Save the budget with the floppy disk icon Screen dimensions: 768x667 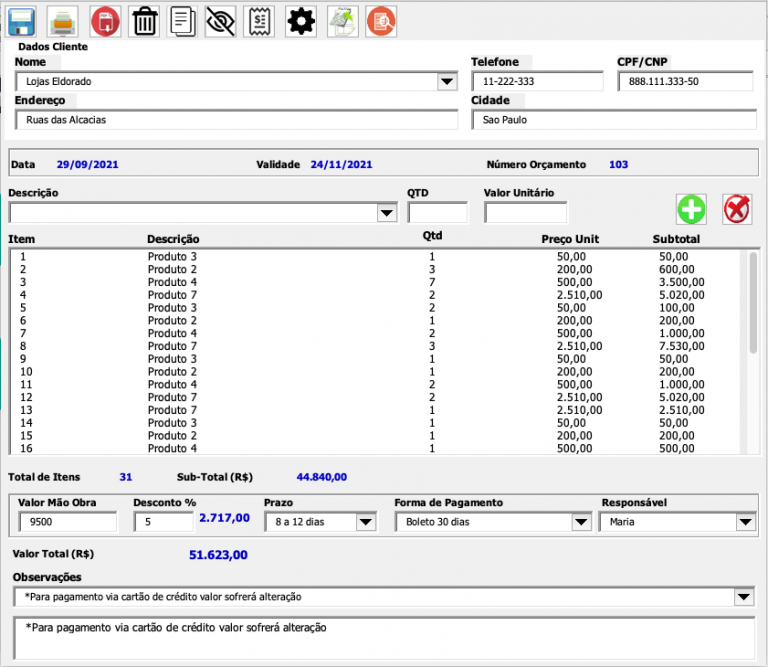22,22
